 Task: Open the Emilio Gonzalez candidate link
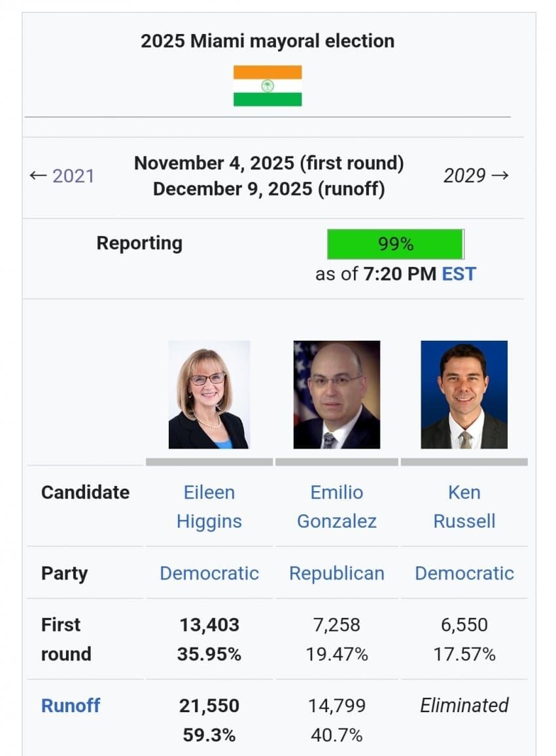[337, 507]
